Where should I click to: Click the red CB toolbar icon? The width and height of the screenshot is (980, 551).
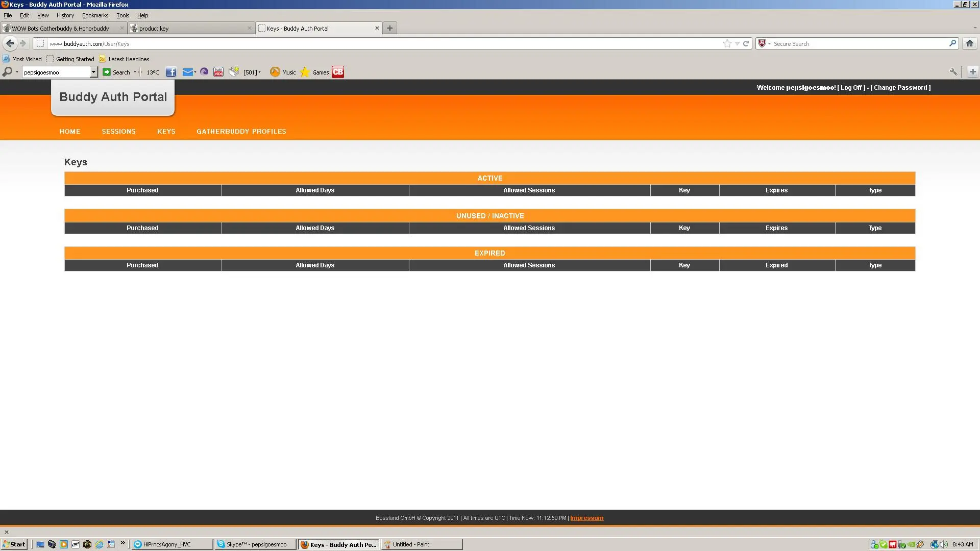point(338,72)
